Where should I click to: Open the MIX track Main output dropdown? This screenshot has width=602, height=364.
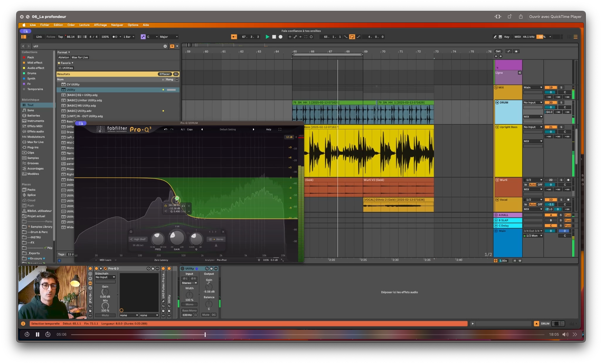click(x=533, y=88)
